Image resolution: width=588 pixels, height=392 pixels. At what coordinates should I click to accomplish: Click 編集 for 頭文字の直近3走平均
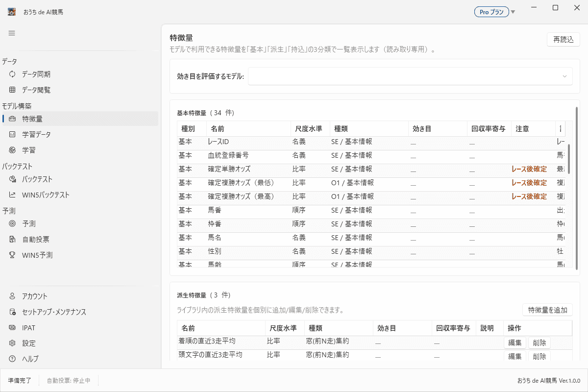pos(514,356)
